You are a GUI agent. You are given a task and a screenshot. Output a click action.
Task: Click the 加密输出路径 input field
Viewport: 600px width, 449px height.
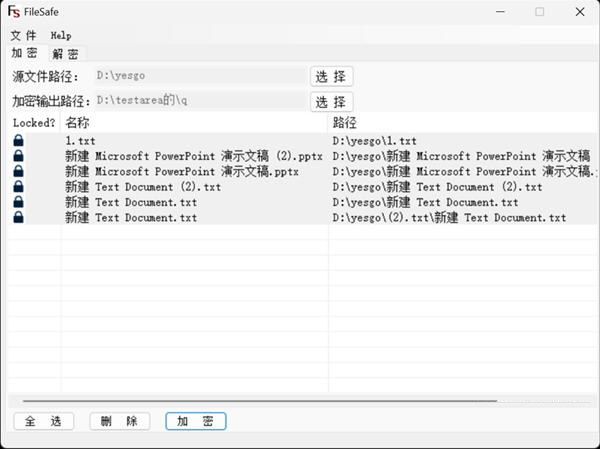coord(198,101)
